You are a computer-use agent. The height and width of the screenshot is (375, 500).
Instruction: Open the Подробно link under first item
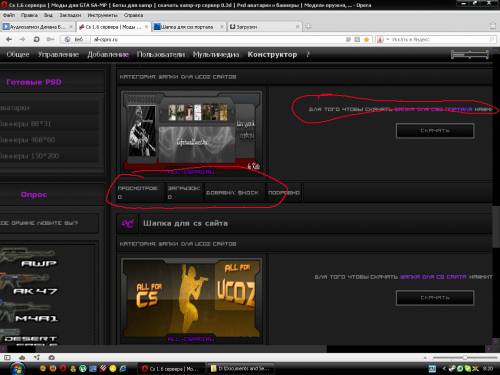click(284, 192)
